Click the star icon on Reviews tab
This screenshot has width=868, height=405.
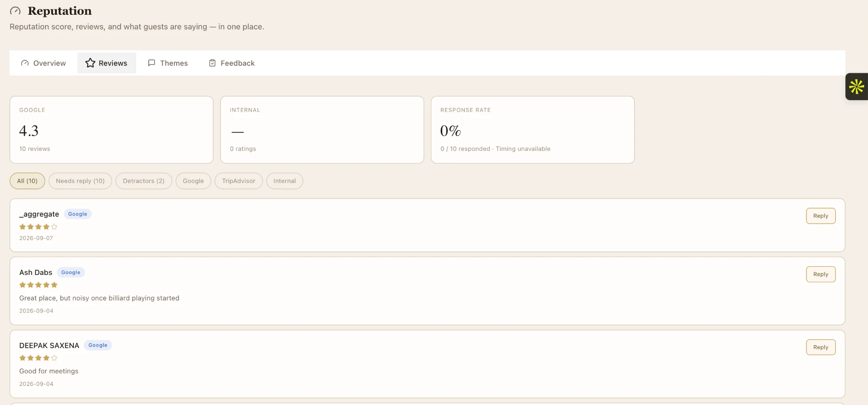pos(90,63)
